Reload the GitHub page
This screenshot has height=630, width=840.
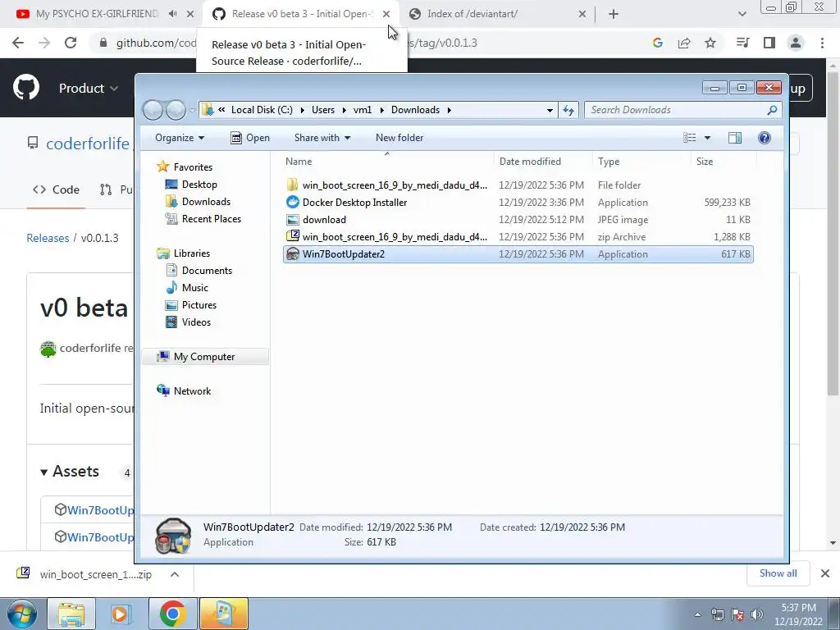point(71,43)
